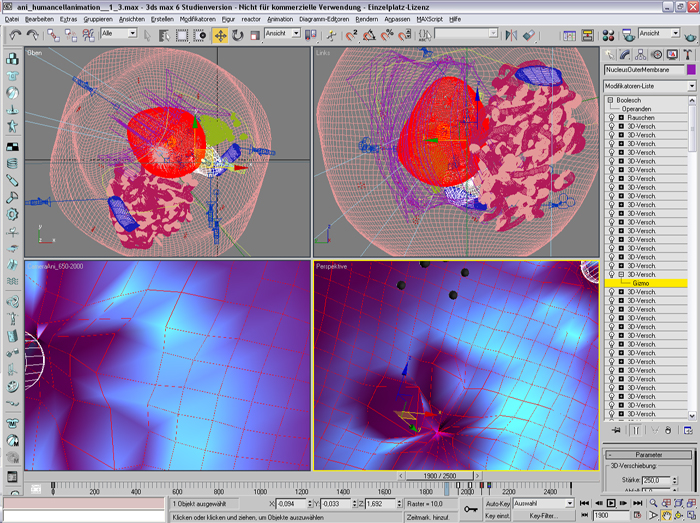Toggle Auto-Key animation mode
The height and width of the screenshot is (523, 700).
pyautogui.click(x=497, y=503)
